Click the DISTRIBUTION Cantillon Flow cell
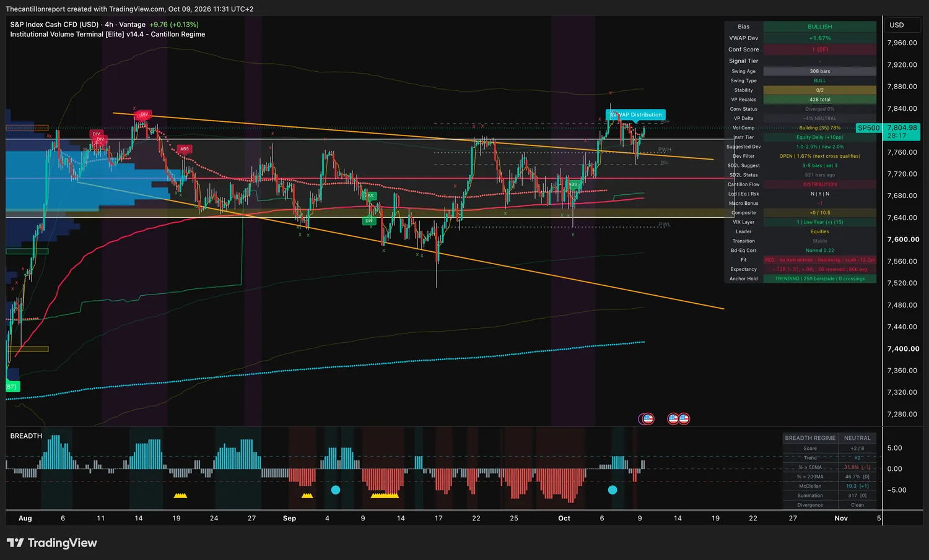Screen dimensions: 929x560 [x=819, y=184]
